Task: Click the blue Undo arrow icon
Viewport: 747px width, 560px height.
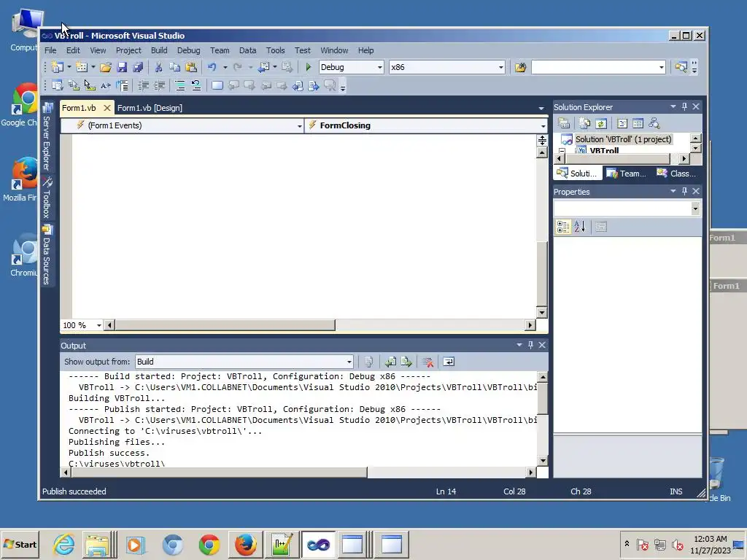Action: coord(212,67)
